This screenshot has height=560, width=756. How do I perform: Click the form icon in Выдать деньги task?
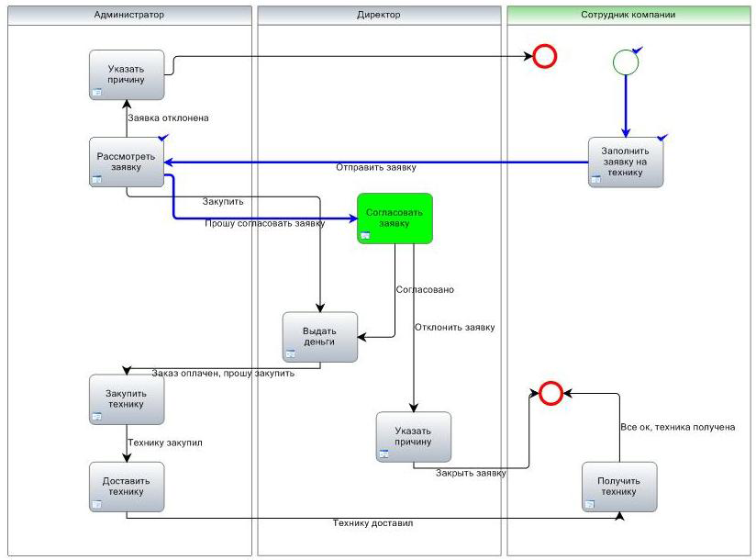pos(290,353)
